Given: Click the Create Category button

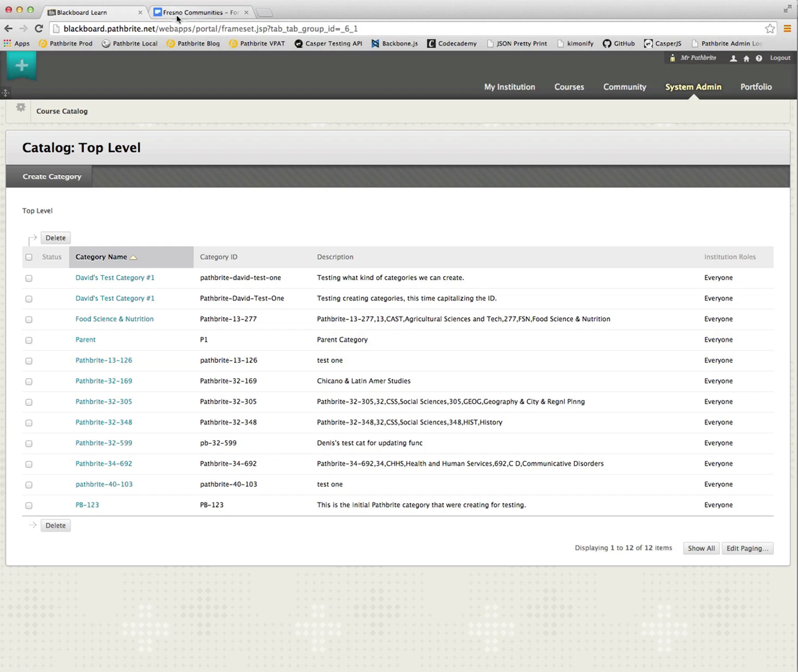Looking at the screenshot, I should pyautogui.click(x=52, y=176).
